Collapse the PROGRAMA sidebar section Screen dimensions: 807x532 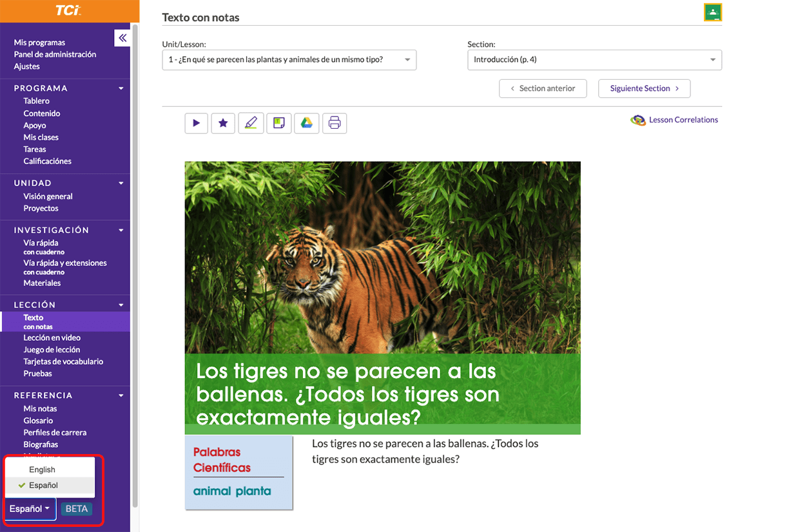[x=121, y=88]
